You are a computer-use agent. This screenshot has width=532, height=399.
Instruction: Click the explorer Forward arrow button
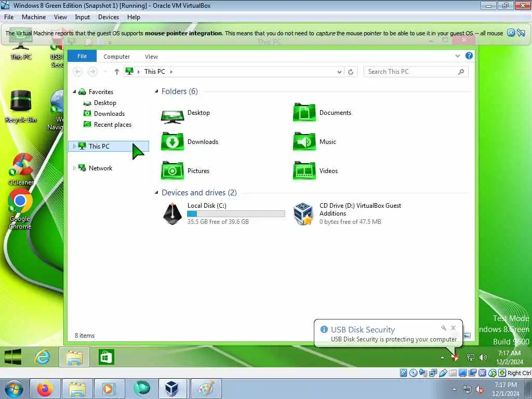92,72
